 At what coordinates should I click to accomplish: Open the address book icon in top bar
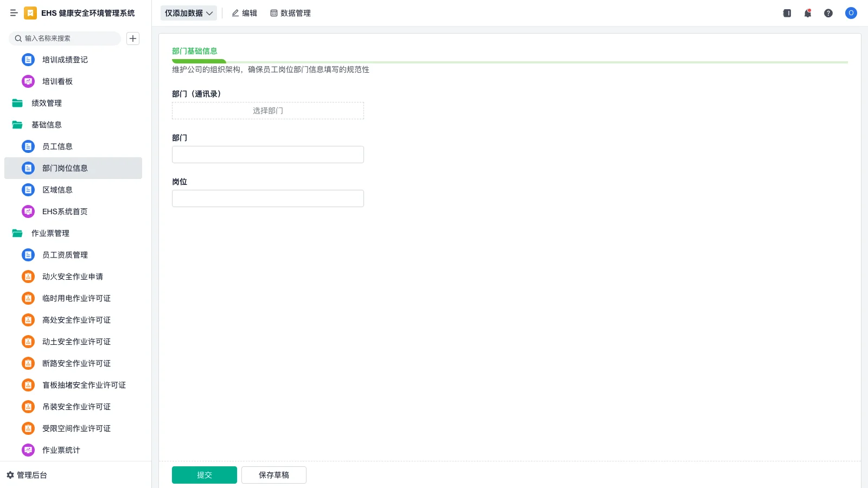pyautogui.click(x=787, y=13)
